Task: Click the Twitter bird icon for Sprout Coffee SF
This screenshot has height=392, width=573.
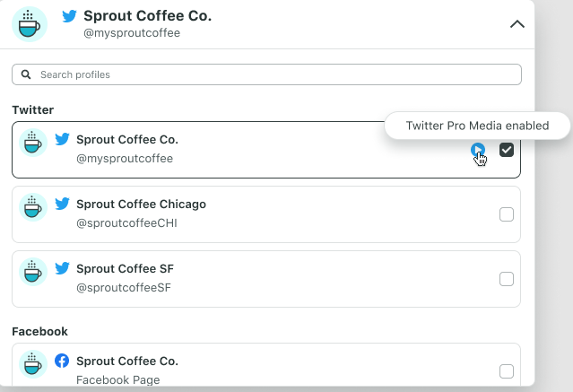Action: [x=62, y=268]
